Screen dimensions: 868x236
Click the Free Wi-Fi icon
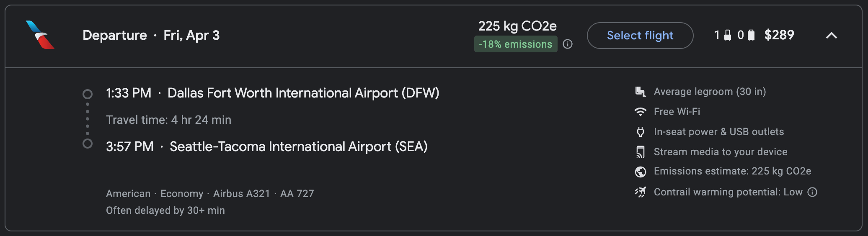click(640, 112)
